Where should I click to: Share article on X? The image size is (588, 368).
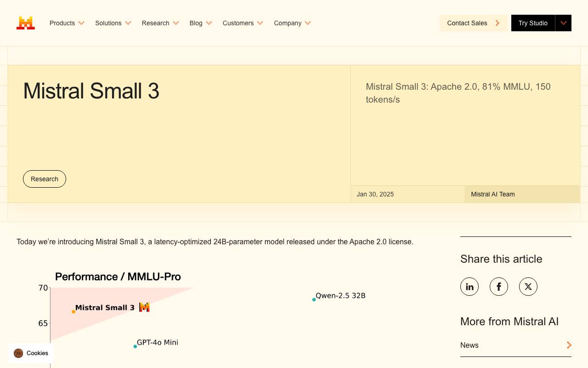click(x=528, y=287)
